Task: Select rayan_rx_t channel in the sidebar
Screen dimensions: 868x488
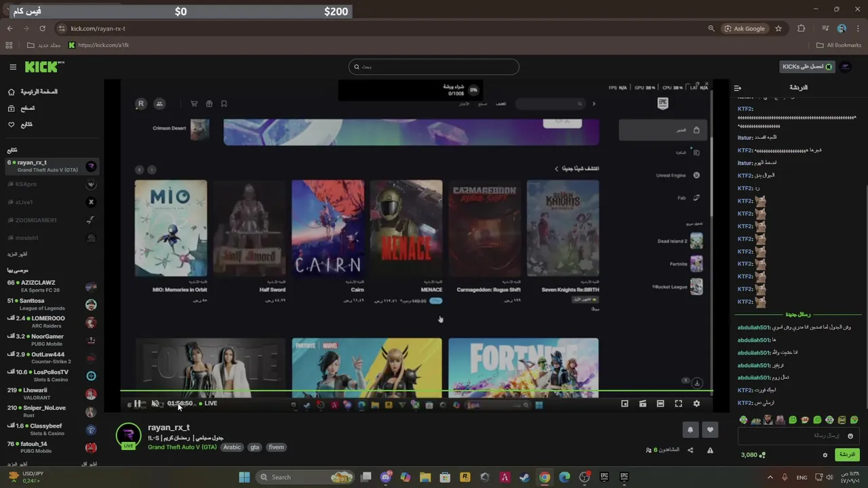Action: tap(52, 166)
